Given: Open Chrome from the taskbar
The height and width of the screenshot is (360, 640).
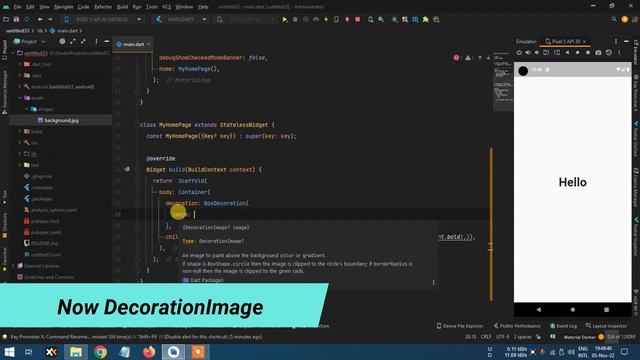Looking at the screenshot, I should click(100, 351).
